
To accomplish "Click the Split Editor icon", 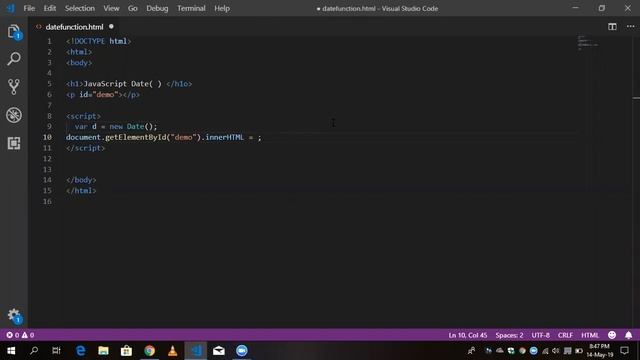I will (x=612, y=27).
